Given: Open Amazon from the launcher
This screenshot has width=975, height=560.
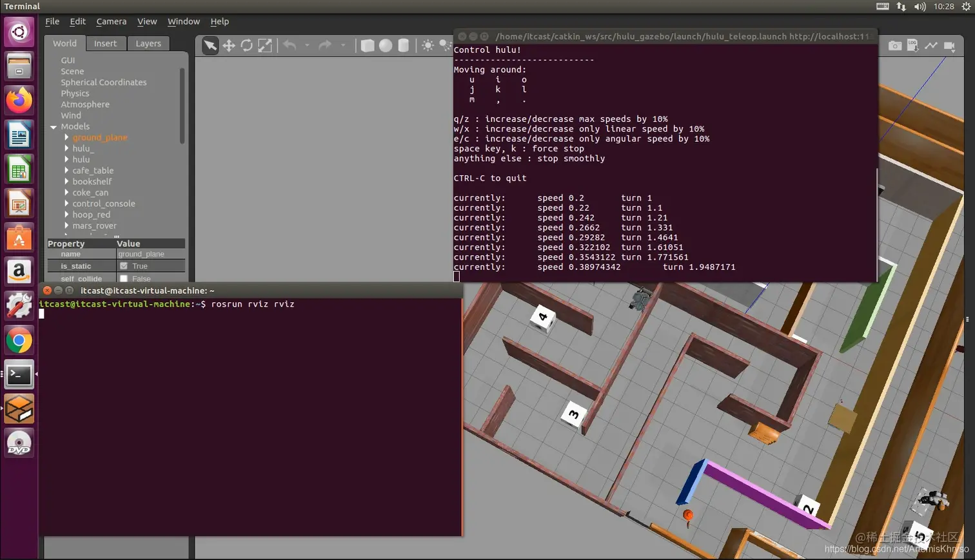Looking at the screenshot, I should pos(19,272).
